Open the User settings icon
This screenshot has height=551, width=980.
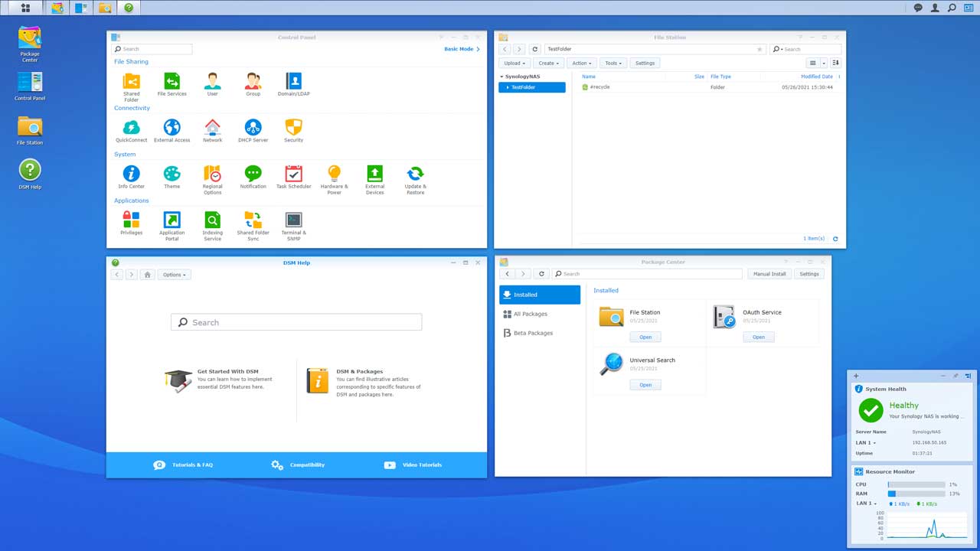tap(213, 84)
